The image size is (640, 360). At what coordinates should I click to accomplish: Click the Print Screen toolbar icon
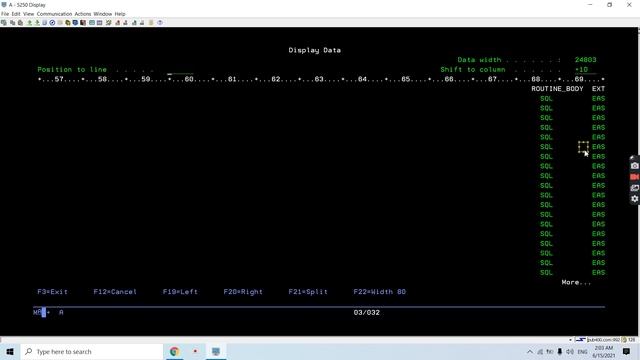point(4,23)
